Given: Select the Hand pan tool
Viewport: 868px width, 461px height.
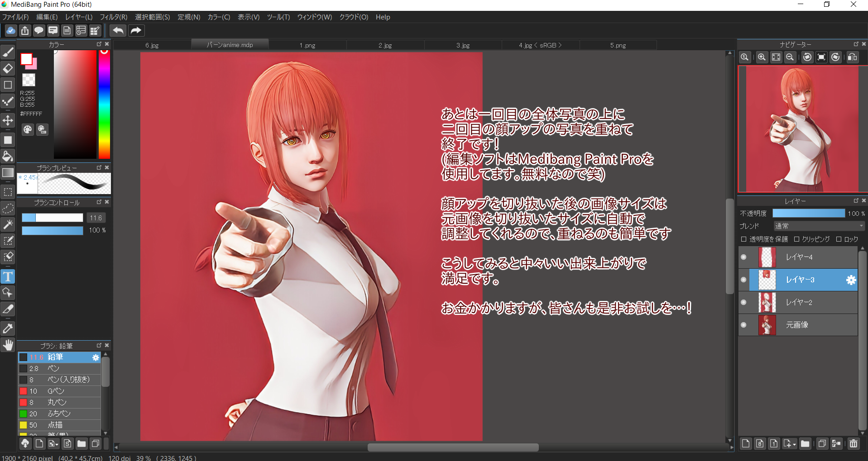Looking at the screenshot, I should point(8,345).
